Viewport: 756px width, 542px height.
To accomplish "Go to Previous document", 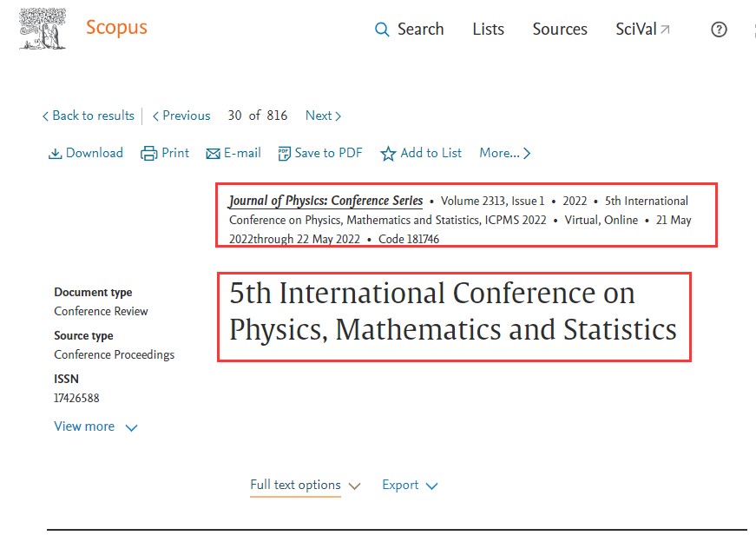I will click(x=181, y=116).
